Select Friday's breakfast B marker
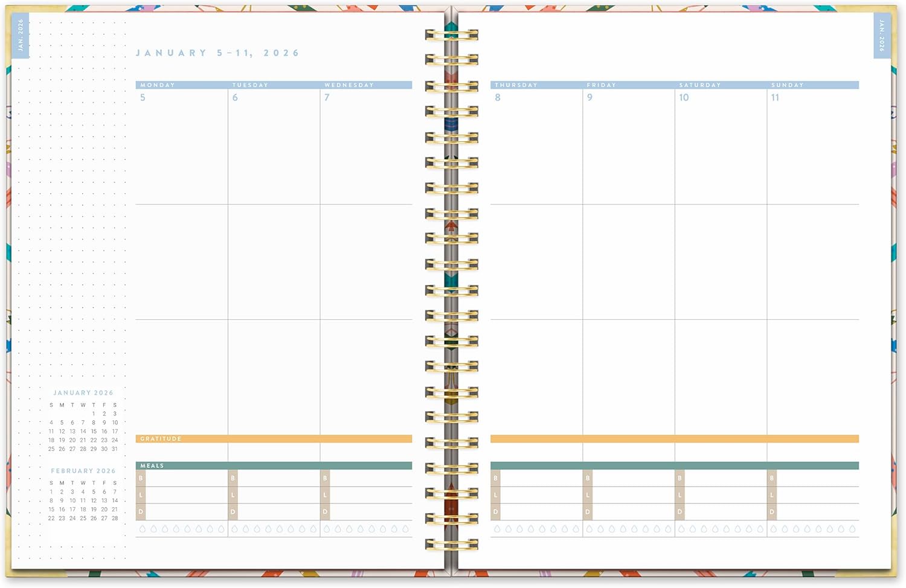 pyautogui.click(x=587, y=478)
